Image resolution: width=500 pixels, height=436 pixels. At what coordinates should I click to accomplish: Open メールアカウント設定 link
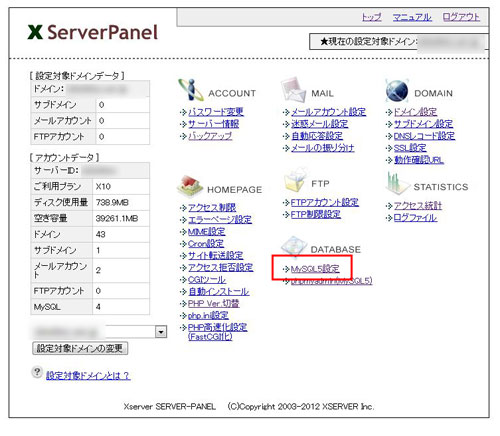pos(329,112)
